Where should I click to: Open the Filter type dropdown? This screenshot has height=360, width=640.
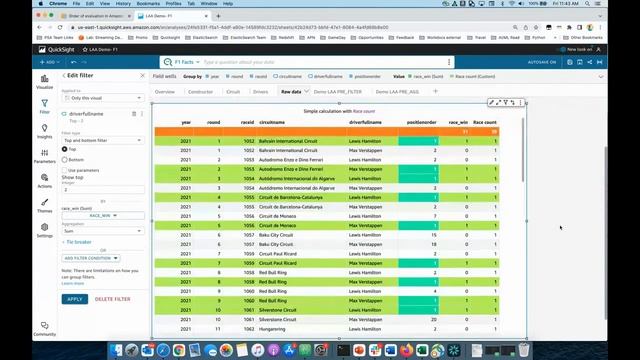point(103,140)
